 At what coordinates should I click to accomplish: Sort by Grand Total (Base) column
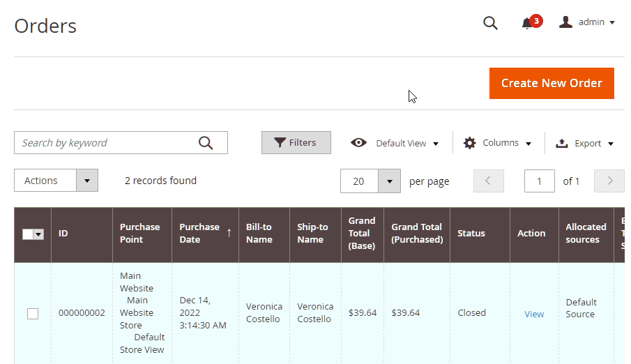362,234
